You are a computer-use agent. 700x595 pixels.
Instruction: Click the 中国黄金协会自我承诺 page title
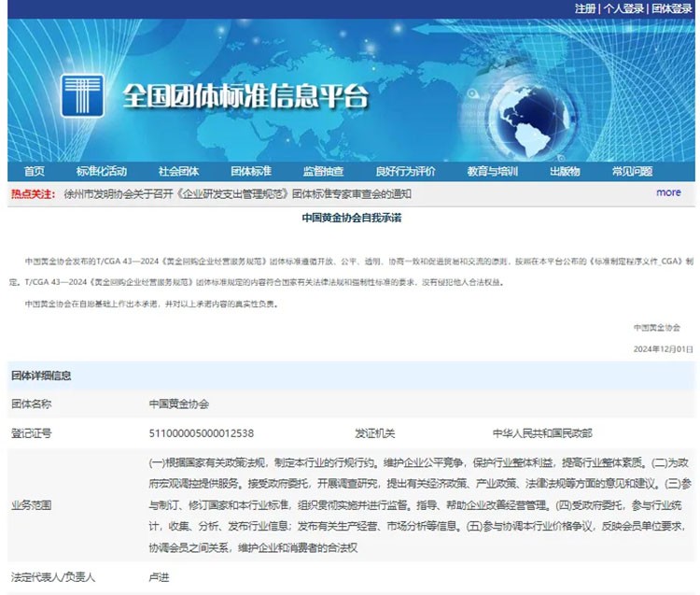[x=352, y=218]
